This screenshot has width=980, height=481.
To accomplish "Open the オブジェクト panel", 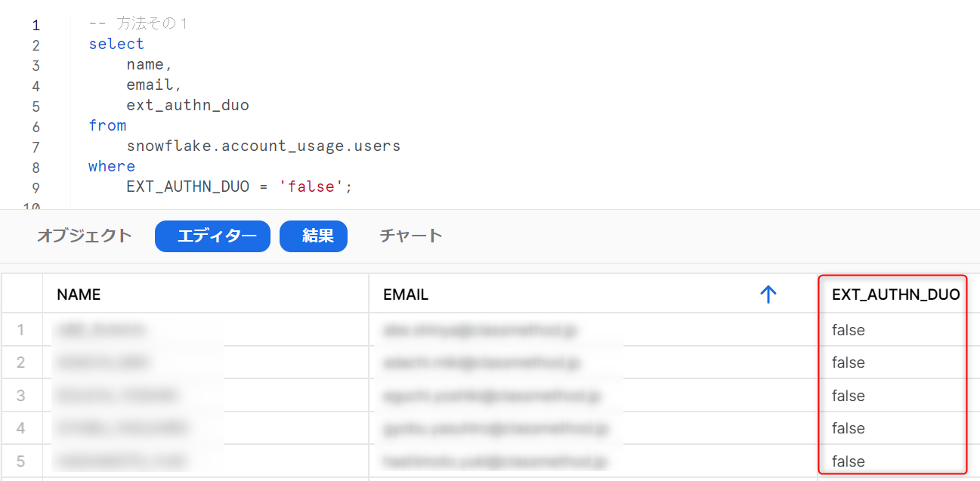I will click(83, 236).
